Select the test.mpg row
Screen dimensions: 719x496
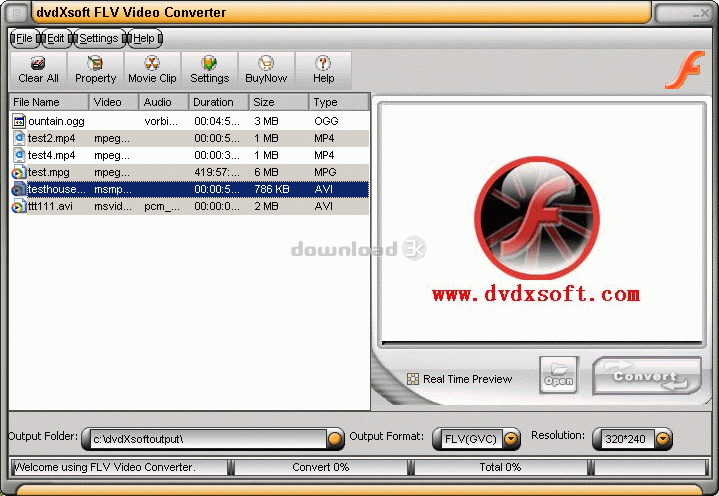click(189, 172)
